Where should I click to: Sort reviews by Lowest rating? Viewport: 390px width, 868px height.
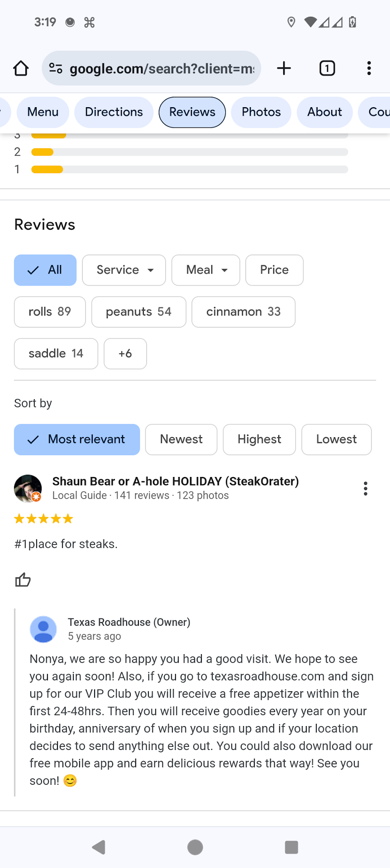point(336,439)
